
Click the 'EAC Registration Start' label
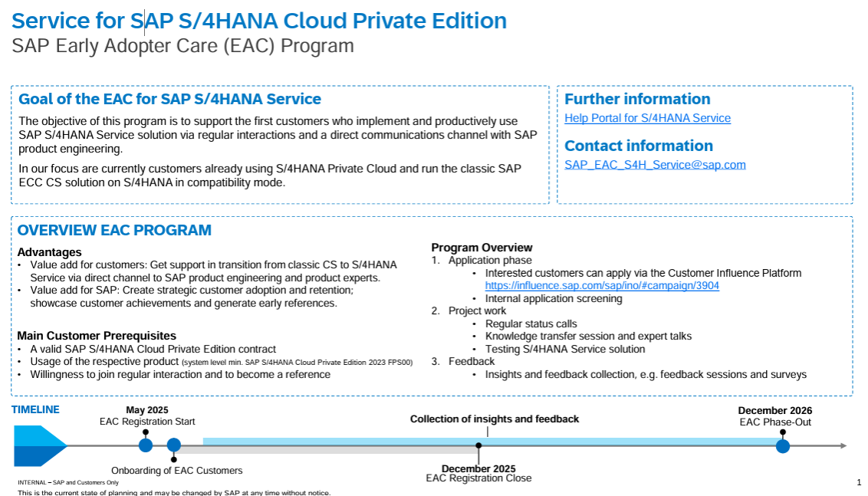pyautogui.click(x=147, y=422)
